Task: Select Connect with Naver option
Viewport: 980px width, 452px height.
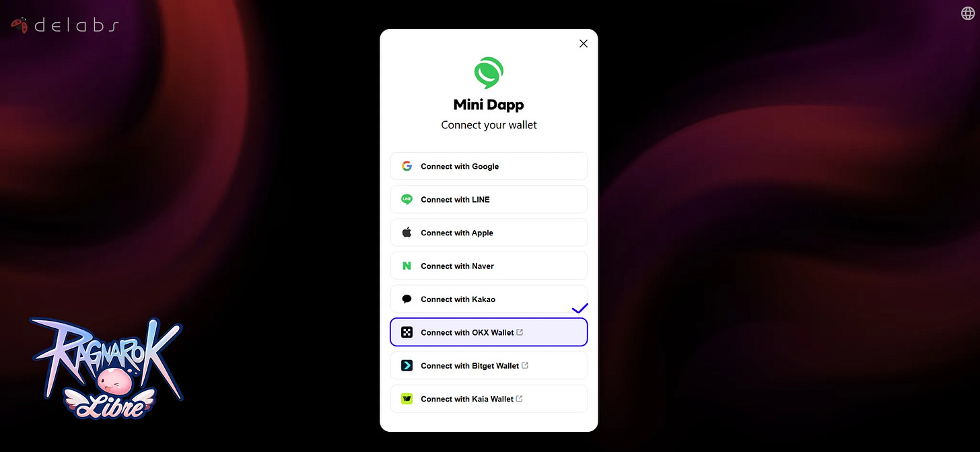Action: coord(489,266)
